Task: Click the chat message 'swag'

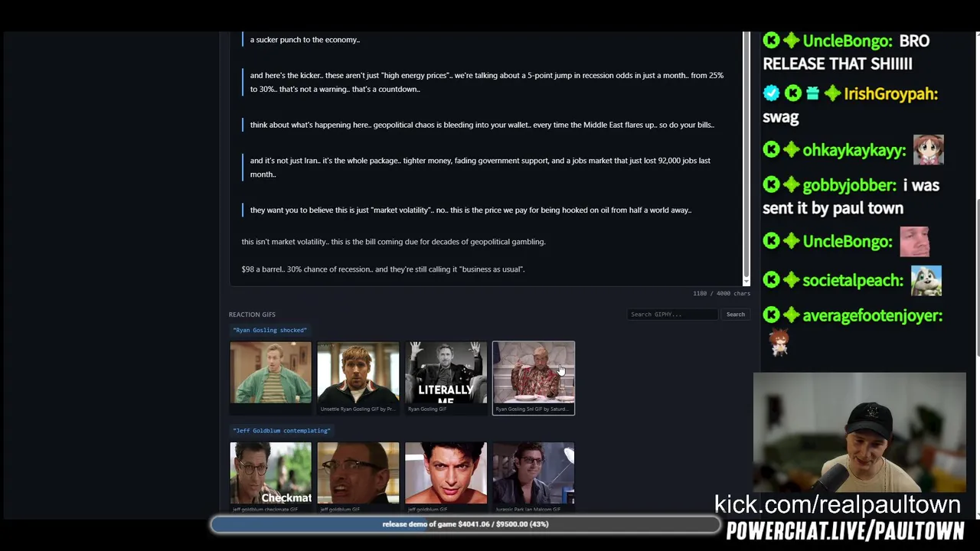Action: (x=781, y=117)
